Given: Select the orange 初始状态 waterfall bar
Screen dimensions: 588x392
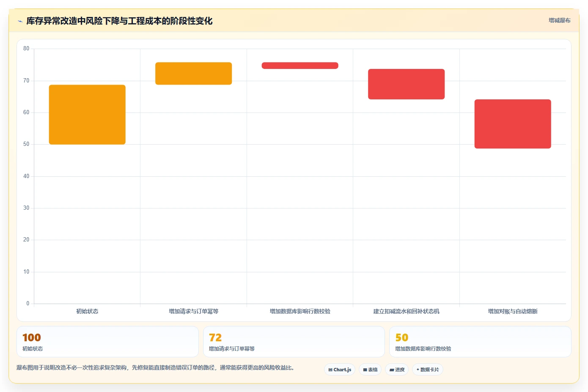Looking at the screenshot, I should coord(87,115).
